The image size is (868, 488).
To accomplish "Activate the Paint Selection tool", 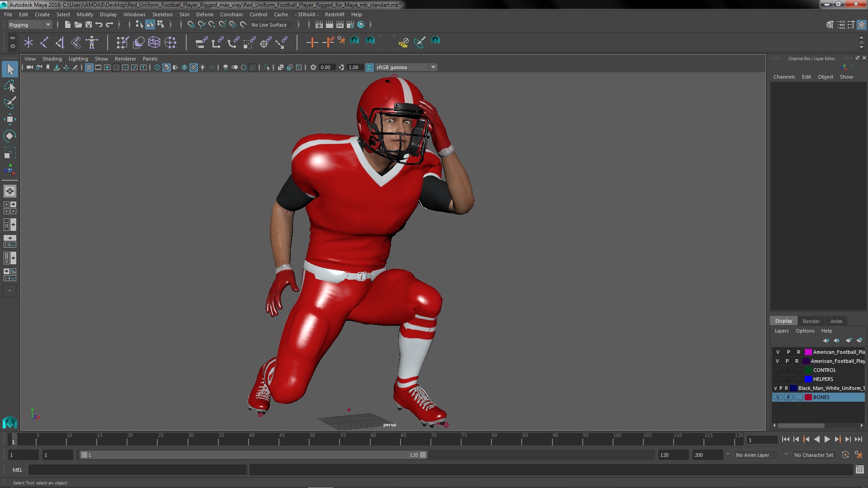I will [9, 103].
